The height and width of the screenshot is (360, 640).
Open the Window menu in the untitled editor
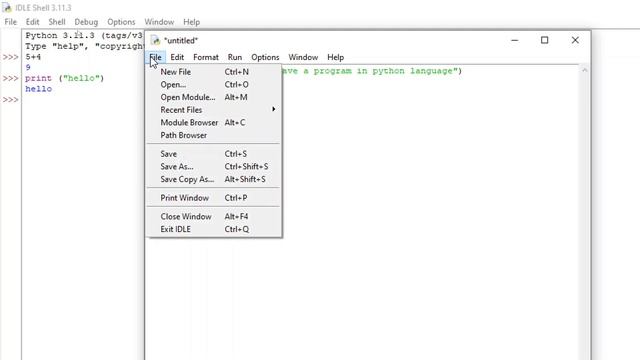click(303, 57)
